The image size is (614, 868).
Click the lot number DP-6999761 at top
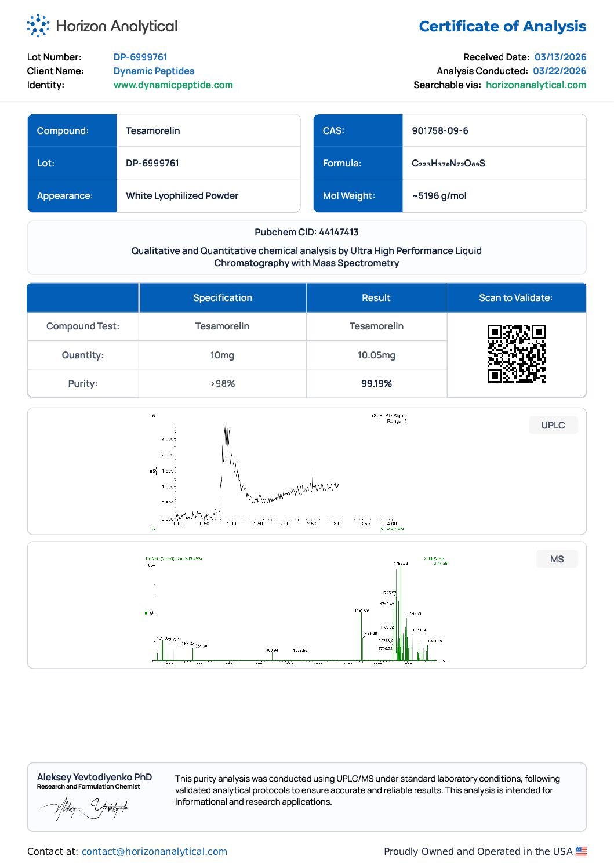[x=140, y=57]
